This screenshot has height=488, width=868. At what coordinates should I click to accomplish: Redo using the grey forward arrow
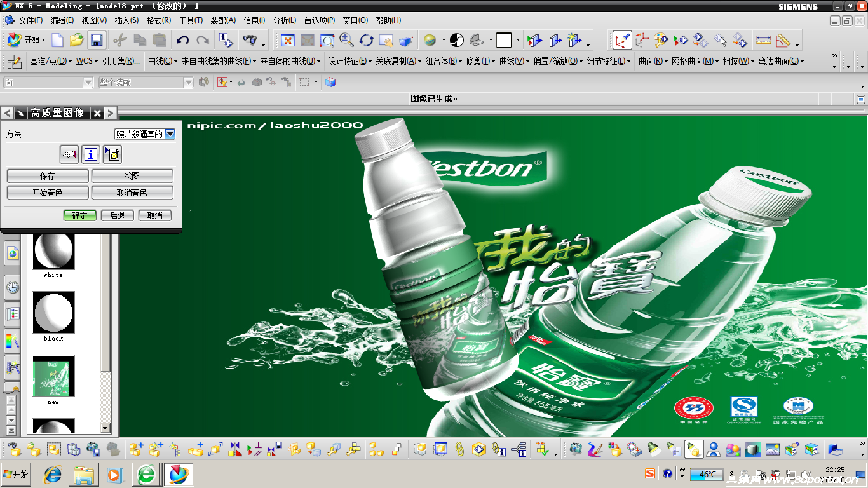tap(203, 40)
